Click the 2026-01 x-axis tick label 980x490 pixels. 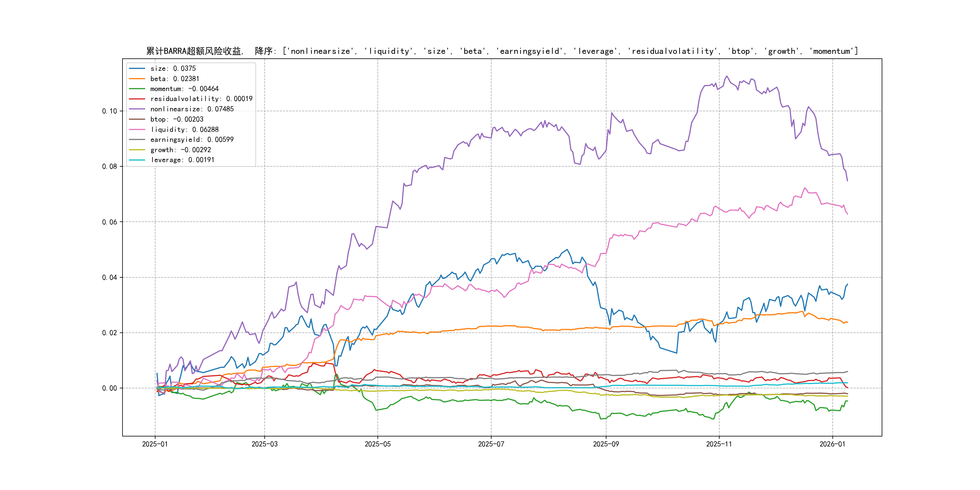[832, 444]
